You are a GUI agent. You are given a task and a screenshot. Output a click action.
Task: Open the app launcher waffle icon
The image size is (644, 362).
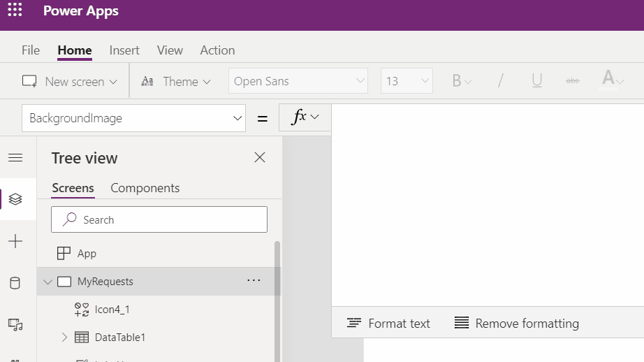coord(15,11)
